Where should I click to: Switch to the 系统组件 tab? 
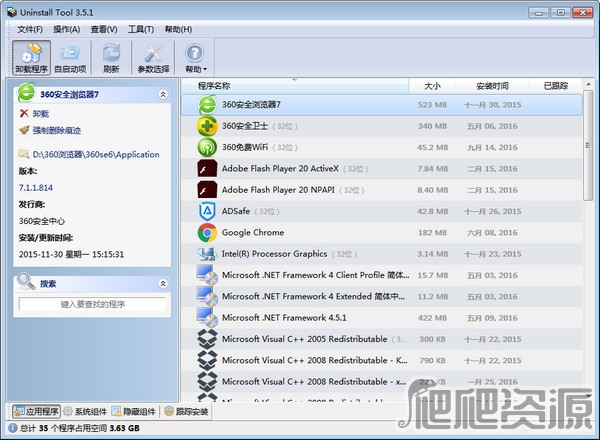pyautogui.click(x=85, y=412)
